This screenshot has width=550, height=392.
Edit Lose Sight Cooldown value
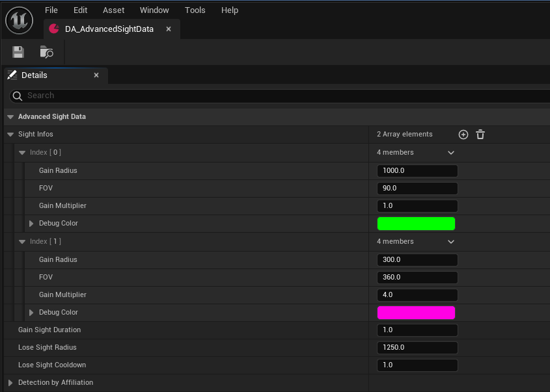pos(417,365)
